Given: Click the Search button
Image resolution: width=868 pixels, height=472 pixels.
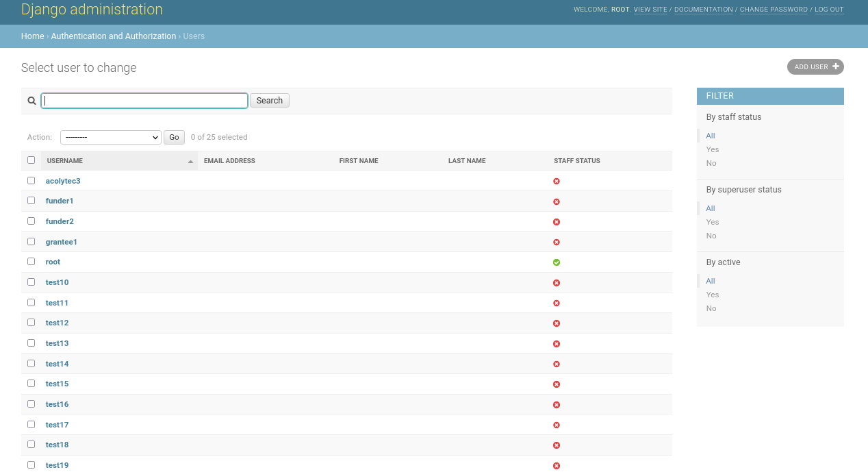Looking at the screenshot, I should coord(270,101).
